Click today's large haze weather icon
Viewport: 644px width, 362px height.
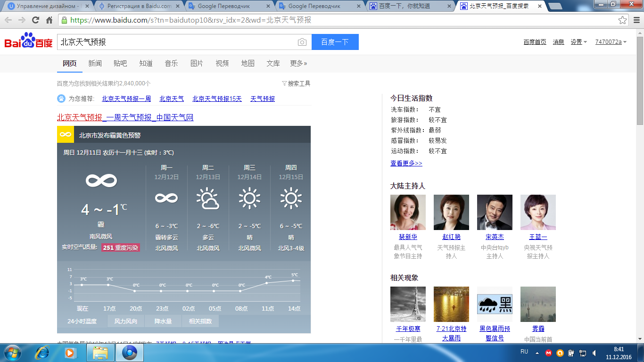tap(101, 181)
